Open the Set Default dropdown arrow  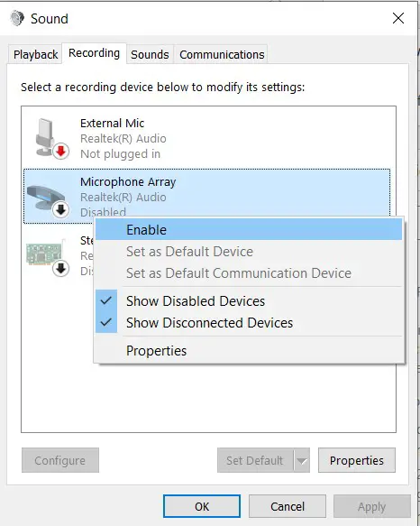302,460
